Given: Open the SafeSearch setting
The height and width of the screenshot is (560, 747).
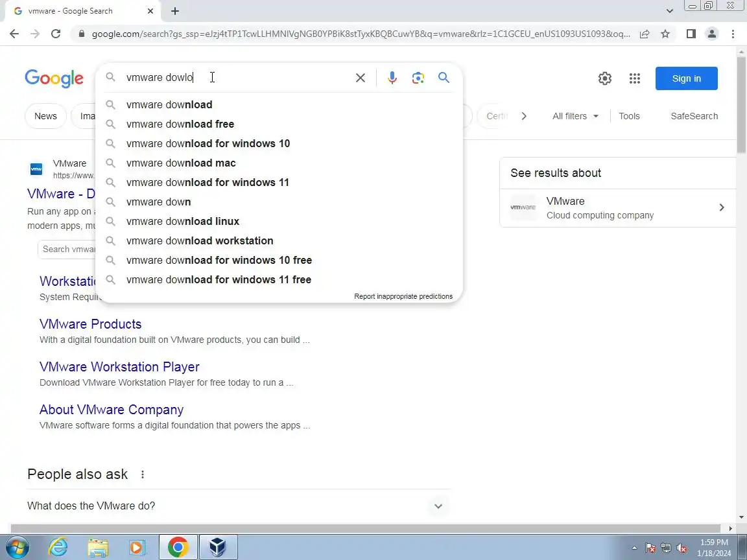Looking at the screenshot, I should 694,116.
